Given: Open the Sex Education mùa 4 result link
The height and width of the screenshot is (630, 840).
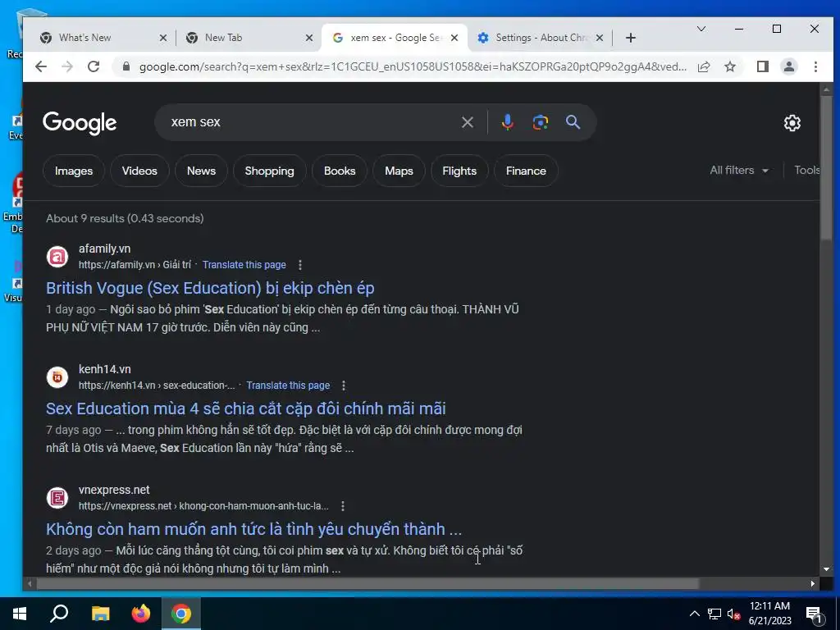Looking at the screenshot, I should tap(246, 409).
